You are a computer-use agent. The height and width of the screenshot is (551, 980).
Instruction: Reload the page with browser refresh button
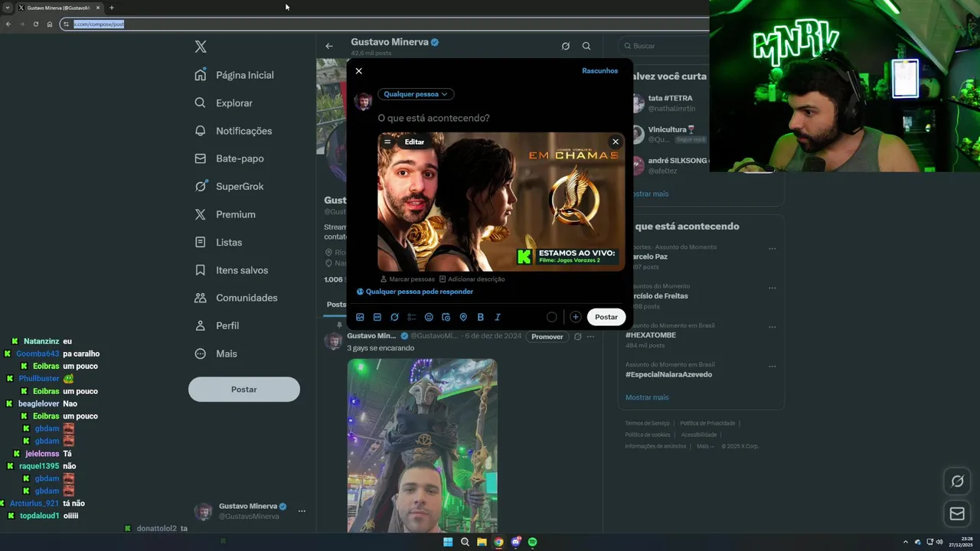tap(35, 24)
